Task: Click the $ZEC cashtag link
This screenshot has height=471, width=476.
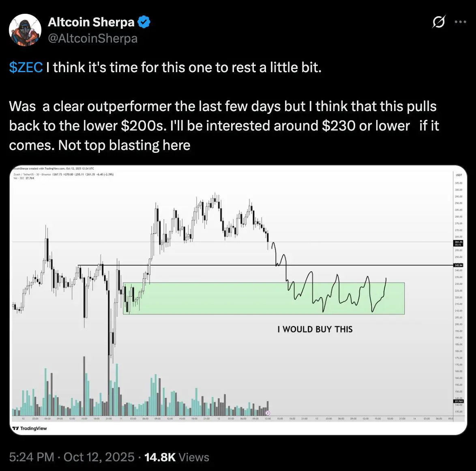Action: pyautogui.click(x=26, y=68)
